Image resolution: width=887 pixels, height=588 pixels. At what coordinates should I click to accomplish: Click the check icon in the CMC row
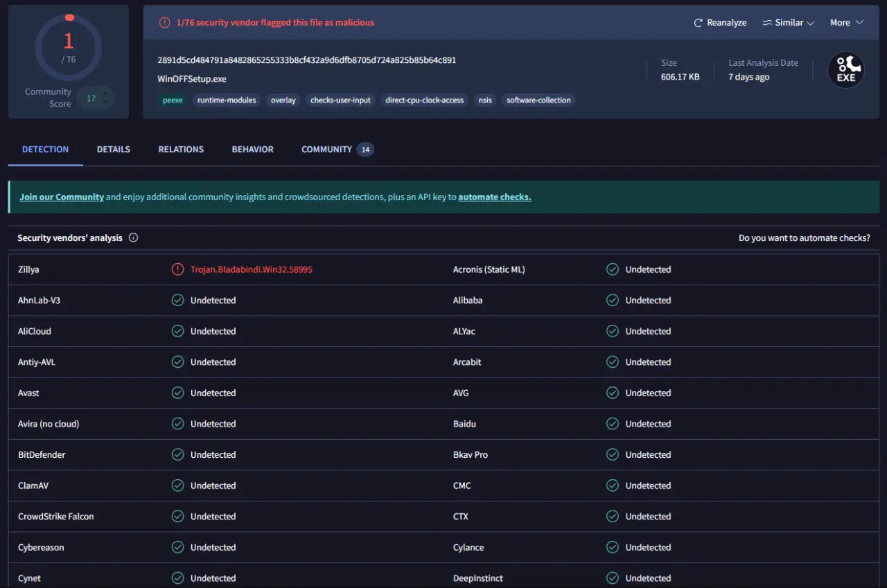[x=613, y=485]
